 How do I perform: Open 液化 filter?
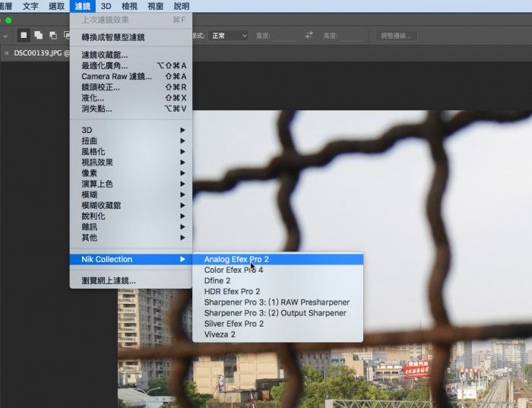click(x=131, y=98)
